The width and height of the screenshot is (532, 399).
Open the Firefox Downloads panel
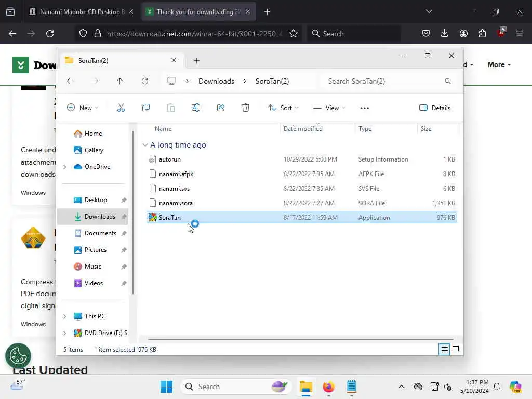click(x=445, y=33)
